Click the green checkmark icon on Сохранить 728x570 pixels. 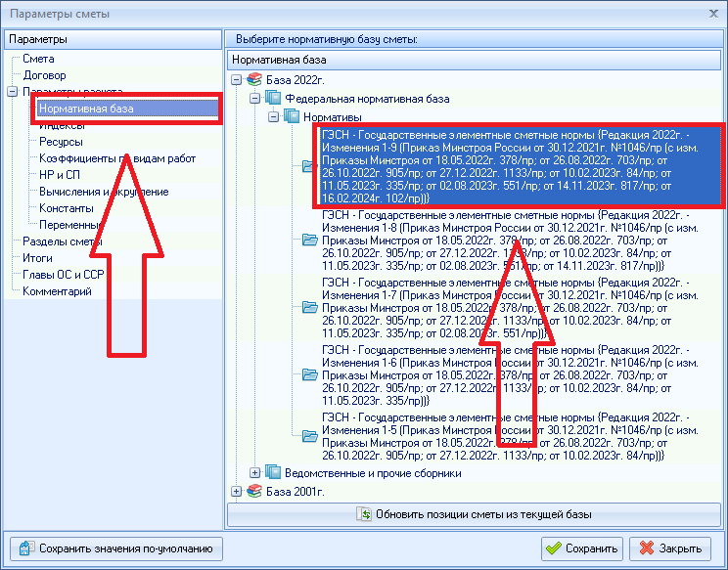pyautogui.click(x=554, y=548)
